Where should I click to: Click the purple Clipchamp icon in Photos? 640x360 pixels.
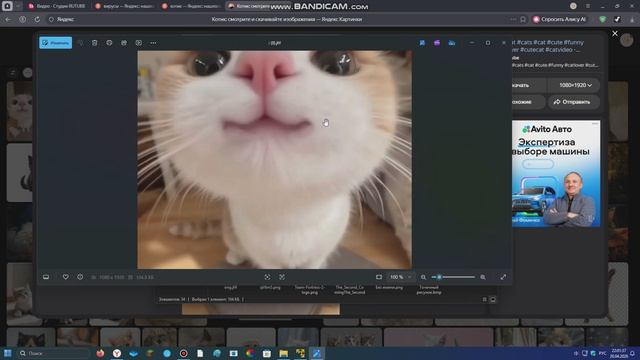[437, 43]
